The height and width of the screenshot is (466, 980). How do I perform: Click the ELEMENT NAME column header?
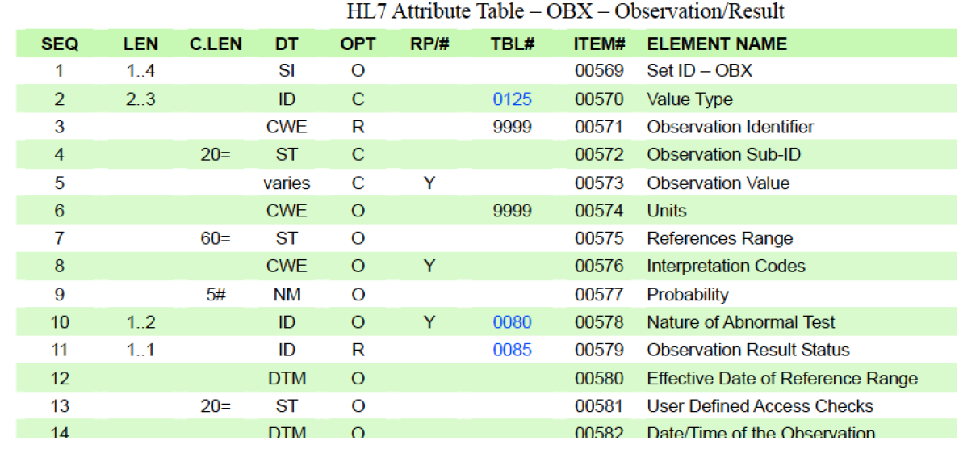[717, 44]
